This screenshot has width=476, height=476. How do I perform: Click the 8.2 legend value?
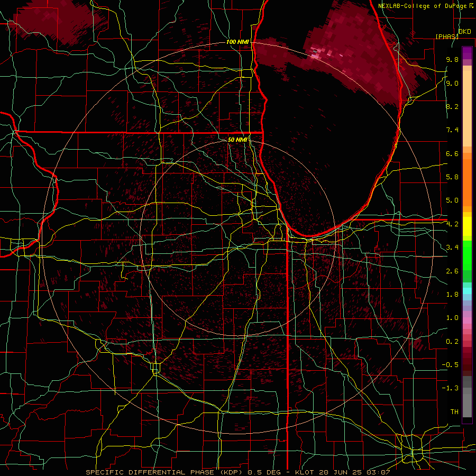coord(452,106)
